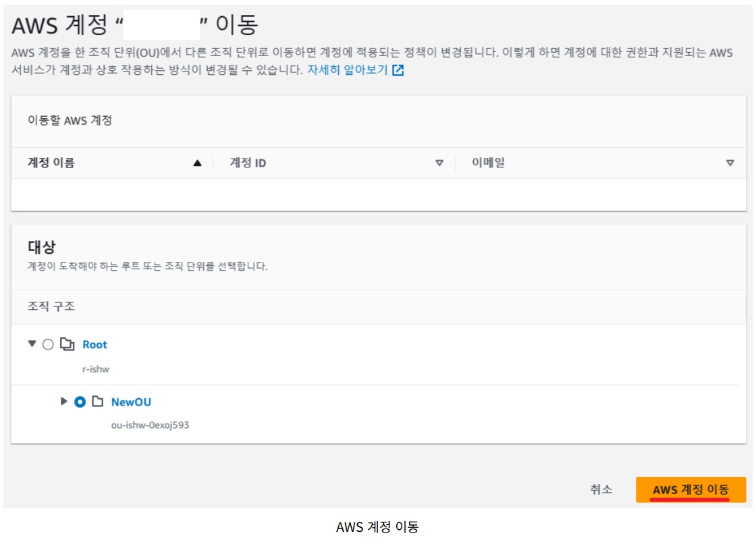Click the 조직 구조 section label
This screenshot has width=756, height=544.
(x=51, y=306)
